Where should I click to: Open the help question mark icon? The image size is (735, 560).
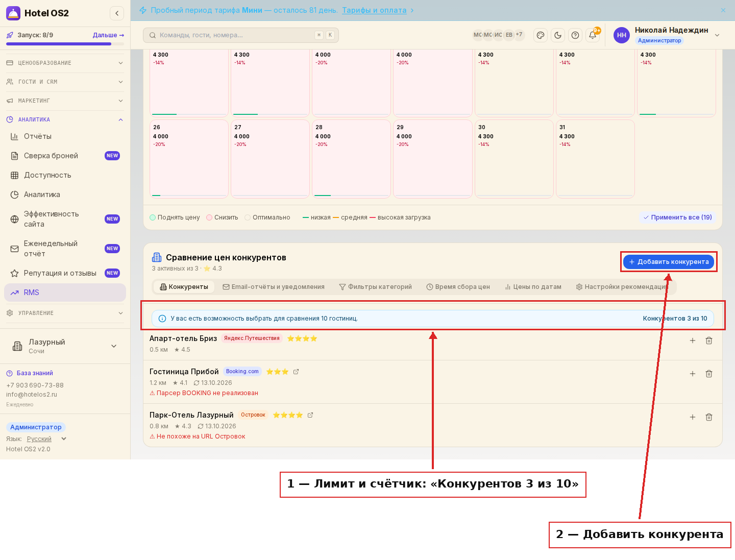pyautogui.click(x=575, y=35)
